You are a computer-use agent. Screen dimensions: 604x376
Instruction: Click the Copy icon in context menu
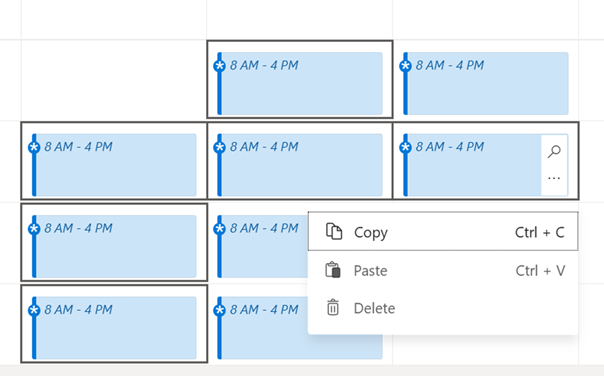pos(334,232)
